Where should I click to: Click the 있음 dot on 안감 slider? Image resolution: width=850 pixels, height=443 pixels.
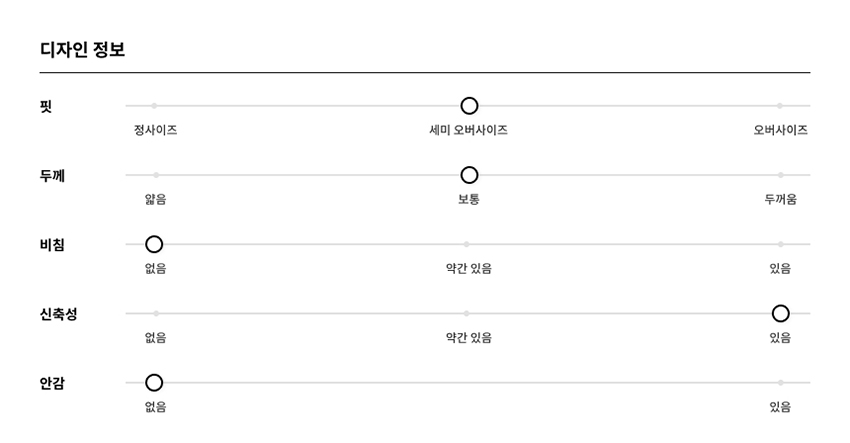click(x=781, y=383)
